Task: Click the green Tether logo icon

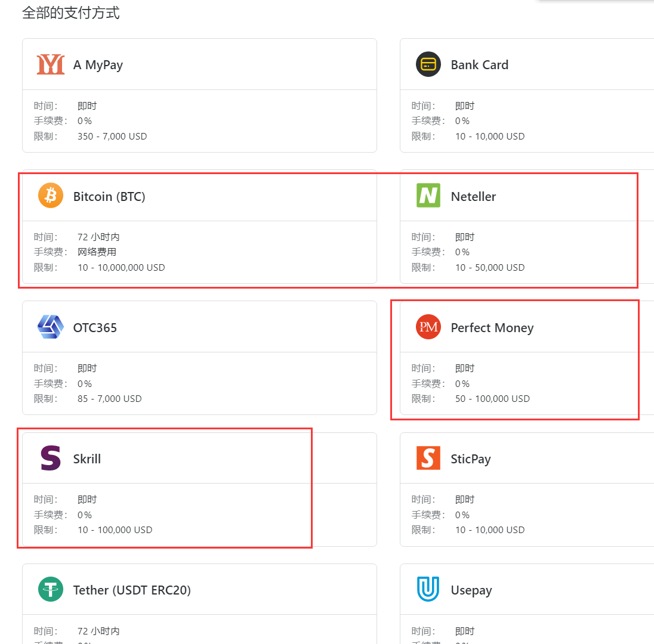Action: 51,589
